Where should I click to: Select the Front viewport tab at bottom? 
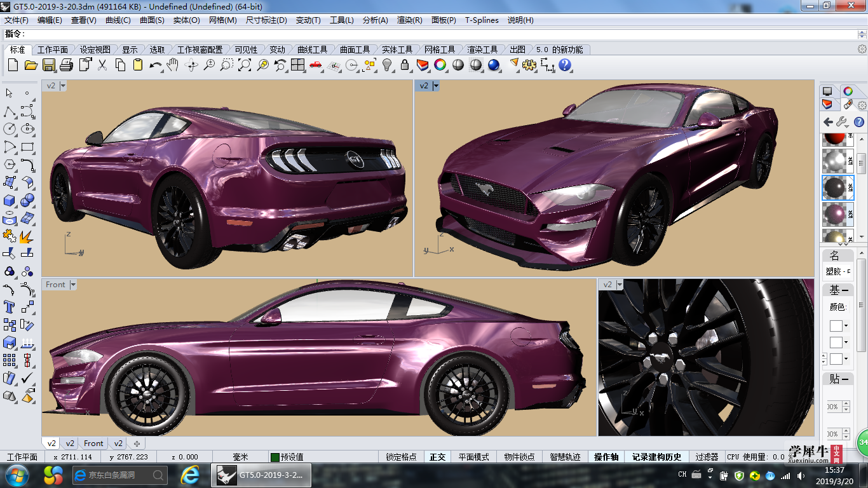[93, 444]
